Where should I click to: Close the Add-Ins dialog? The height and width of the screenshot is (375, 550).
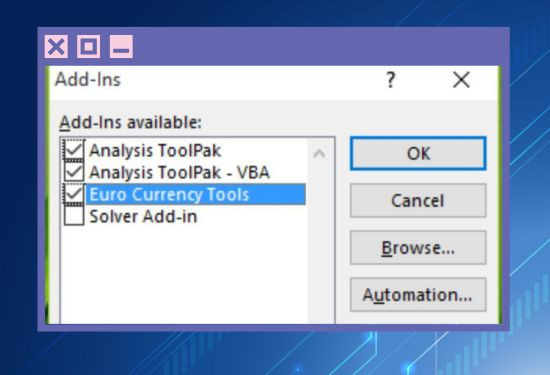pyautogui.click(x=461, y=80)
